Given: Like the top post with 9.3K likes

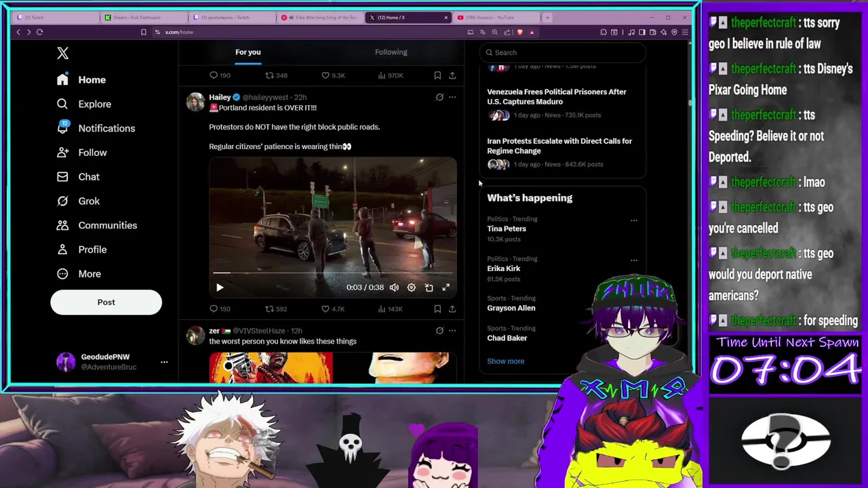Looking at the screenshot, I should (333, 75).
